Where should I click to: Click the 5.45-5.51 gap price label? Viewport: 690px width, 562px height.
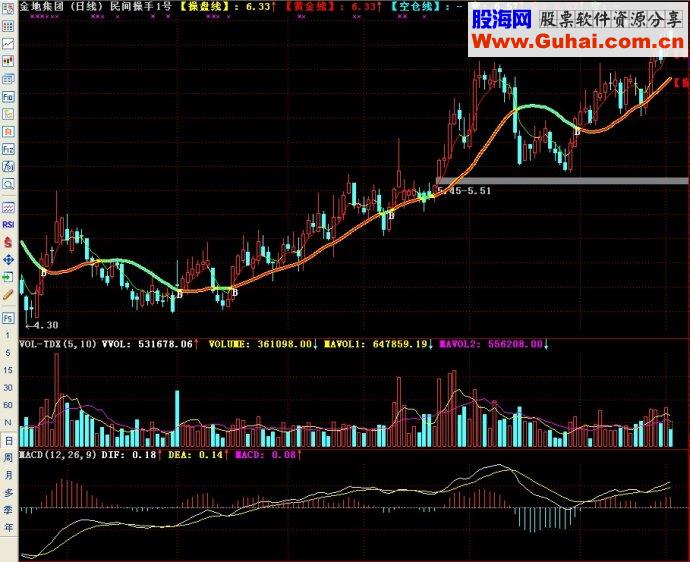(x=465, y=191)
